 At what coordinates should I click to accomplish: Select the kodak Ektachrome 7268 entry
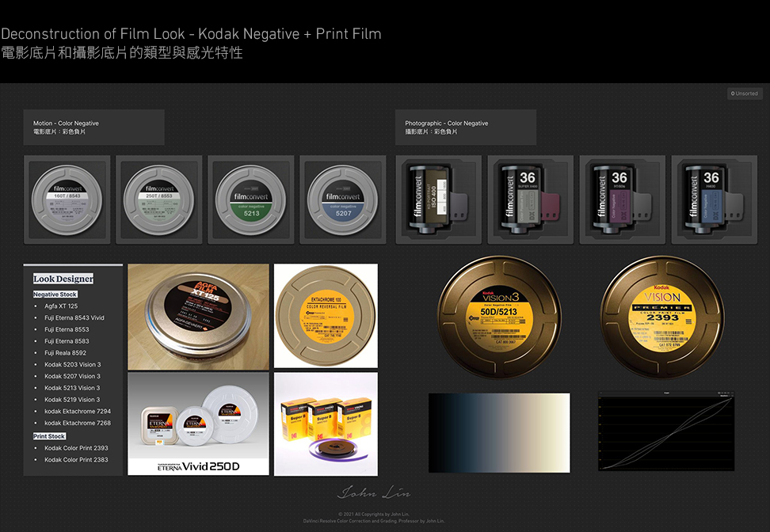click(x=78, y=423)
